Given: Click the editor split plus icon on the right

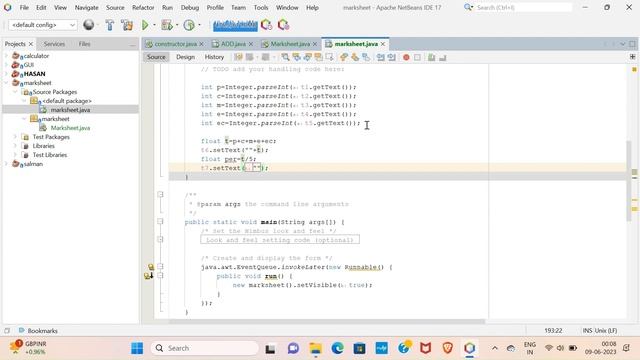Looking at the screenshot, I should [x=633, y=57].
